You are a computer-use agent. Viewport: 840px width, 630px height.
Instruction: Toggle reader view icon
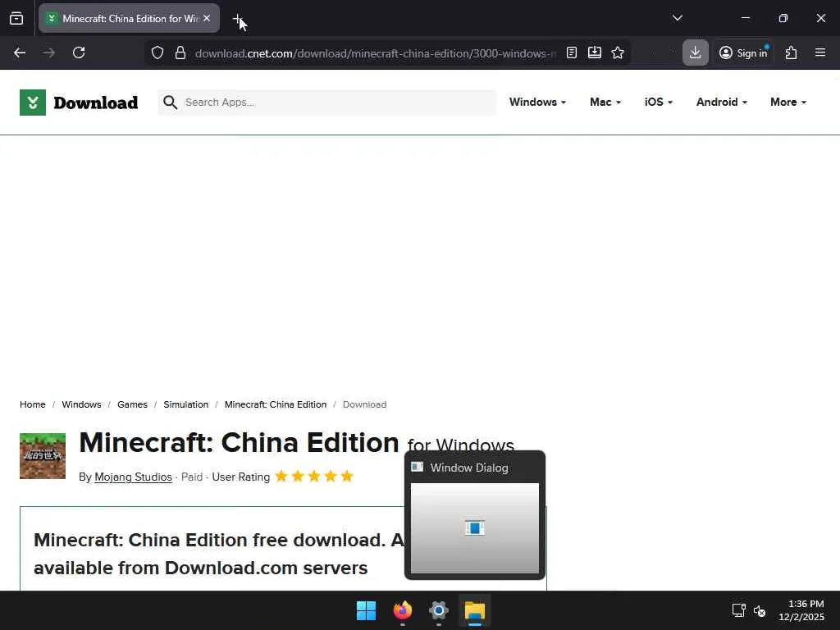[x=572, y=52]
